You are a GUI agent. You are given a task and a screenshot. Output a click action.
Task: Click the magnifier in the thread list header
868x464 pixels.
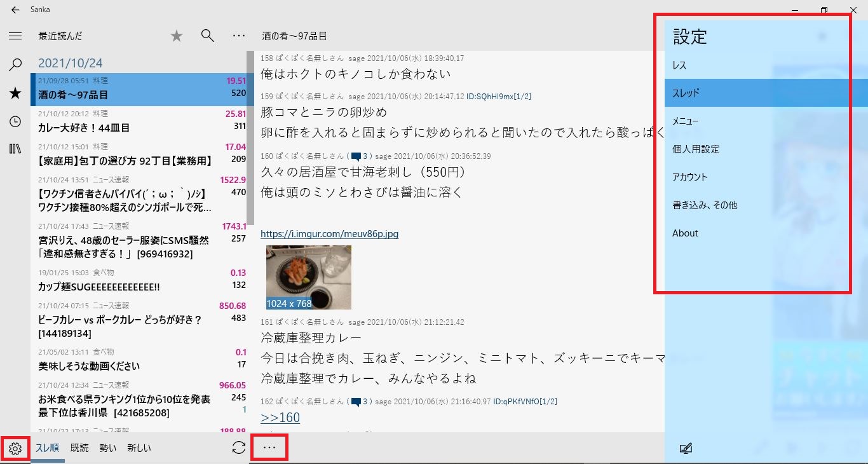tap(207, 36)
